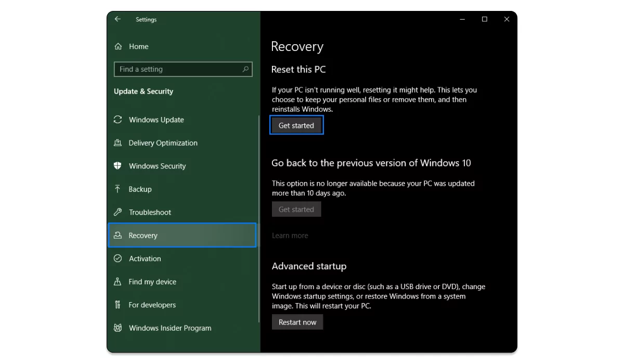Click the Home house icon
Viewport: 624px width, 364px height.
click(x=118, y=46)
